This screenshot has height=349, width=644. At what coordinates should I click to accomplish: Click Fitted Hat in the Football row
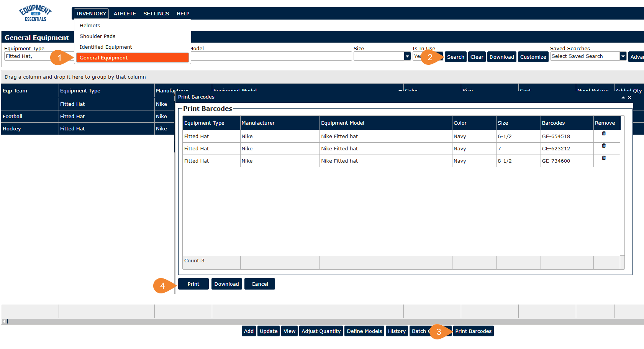107,117
